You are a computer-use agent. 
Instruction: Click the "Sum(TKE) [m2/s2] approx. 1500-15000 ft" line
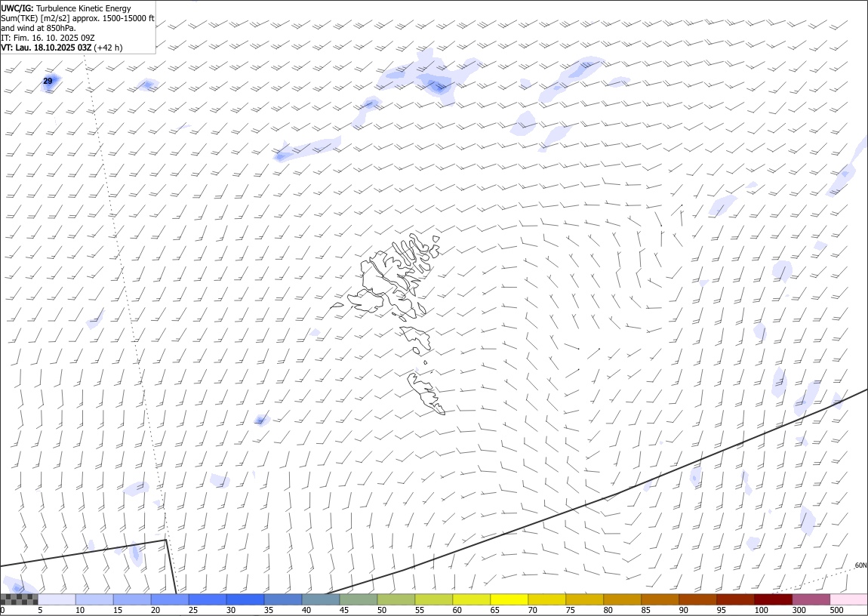tap(78, 18)
